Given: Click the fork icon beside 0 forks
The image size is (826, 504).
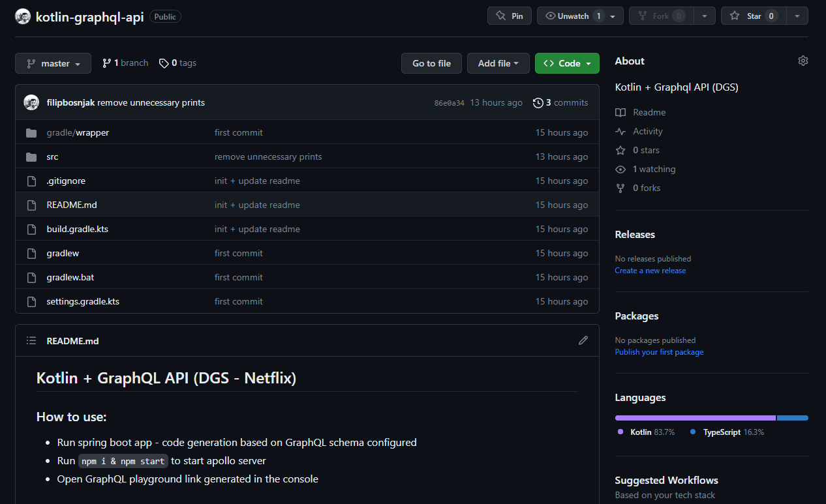Looking at the screenshot, I should (620, 188).
